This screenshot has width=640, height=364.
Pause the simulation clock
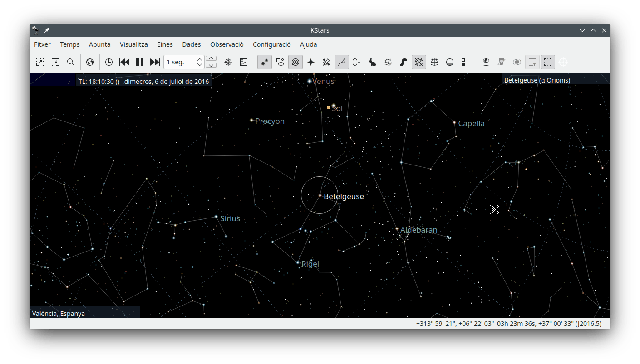coord(140,62)
